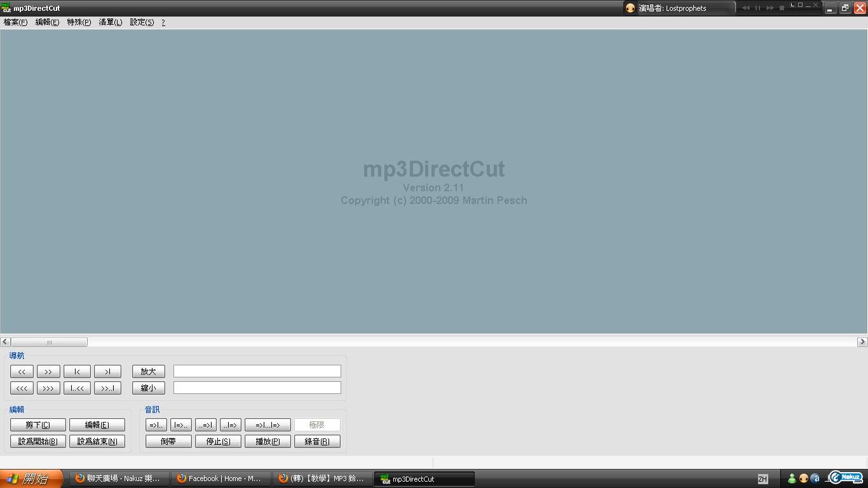The width and height of the screenshot is (868, 488).
Task: Set selection end with 設為結束(N)
Action: point(97,442)
